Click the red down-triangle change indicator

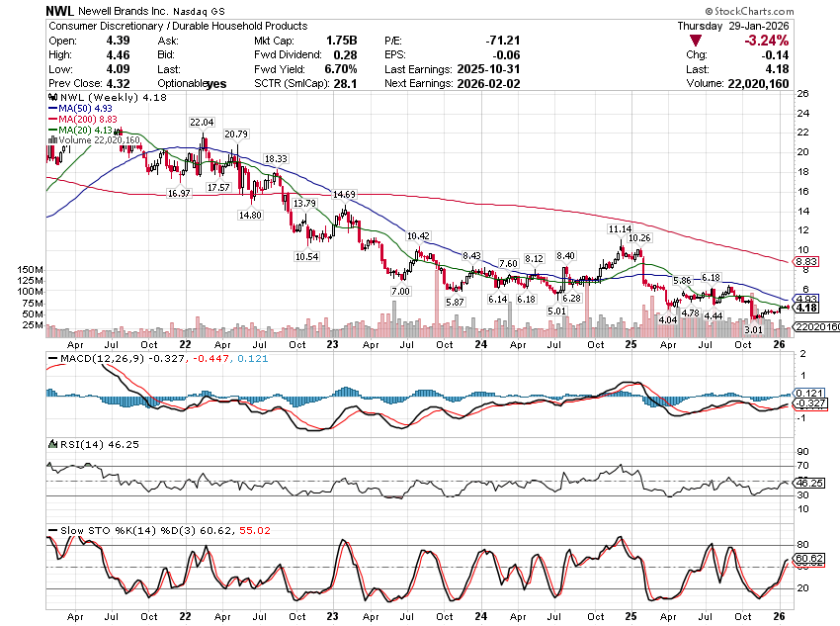[x=696, y=41]
